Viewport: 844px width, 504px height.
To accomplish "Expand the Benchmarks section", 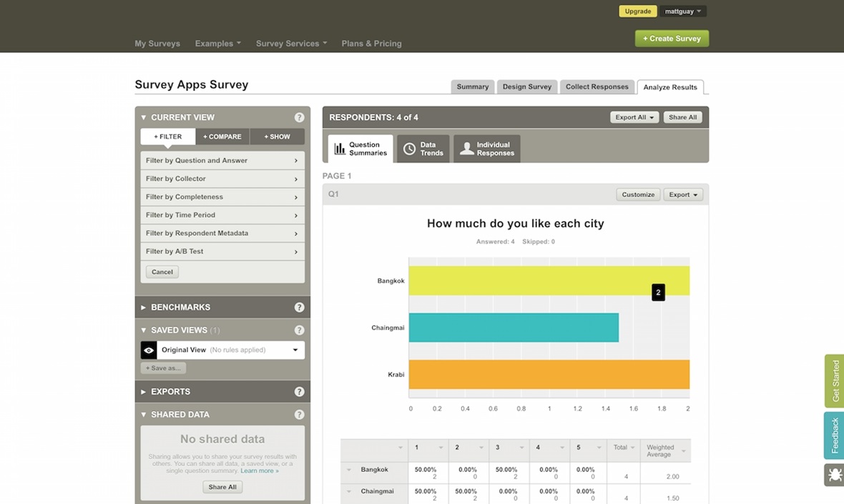I will [x=144, y=307].
